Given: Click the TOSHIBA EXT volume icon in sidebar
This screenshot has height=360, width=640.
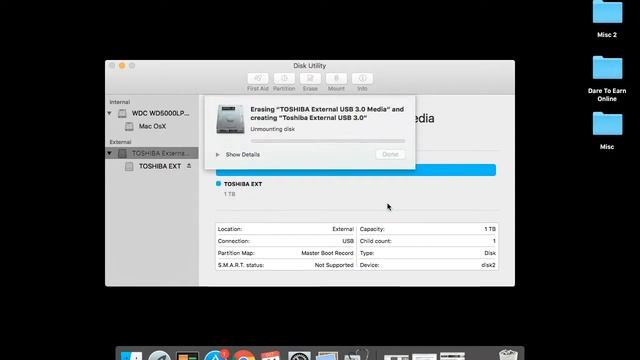Looking at the screenshot, I should [129, 167].
